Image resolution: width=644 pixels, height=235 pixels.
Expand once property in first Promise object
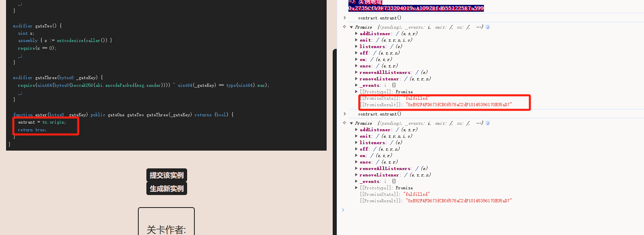[356, 66]
